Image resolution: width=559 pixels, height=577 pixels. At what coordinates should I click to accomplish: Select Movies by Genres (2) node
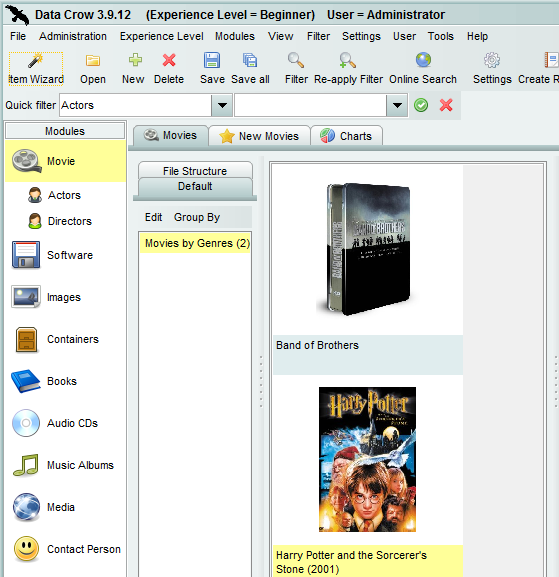point(196,243)
